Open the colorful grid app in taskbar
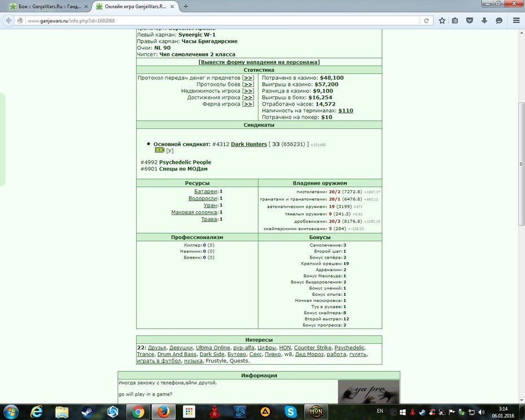 (189, 412)
